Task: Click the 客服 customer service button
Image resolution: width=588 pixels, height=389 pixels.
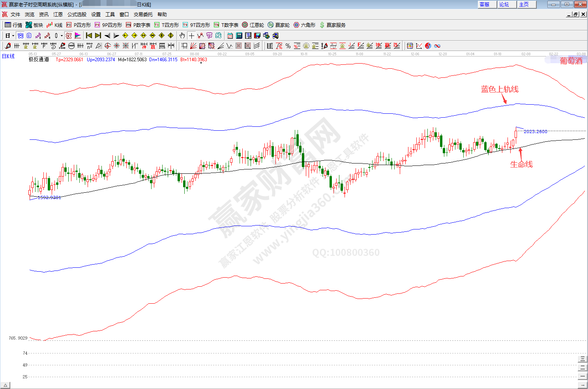Action: pyautogui.click(x=485, y=4)
